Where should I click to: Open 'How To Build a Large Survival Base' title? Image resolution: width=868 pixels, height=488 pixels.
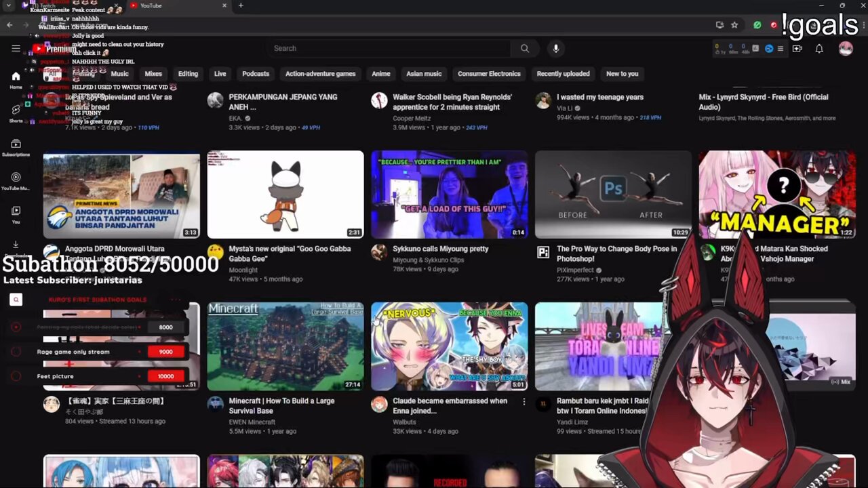point(281,405)
